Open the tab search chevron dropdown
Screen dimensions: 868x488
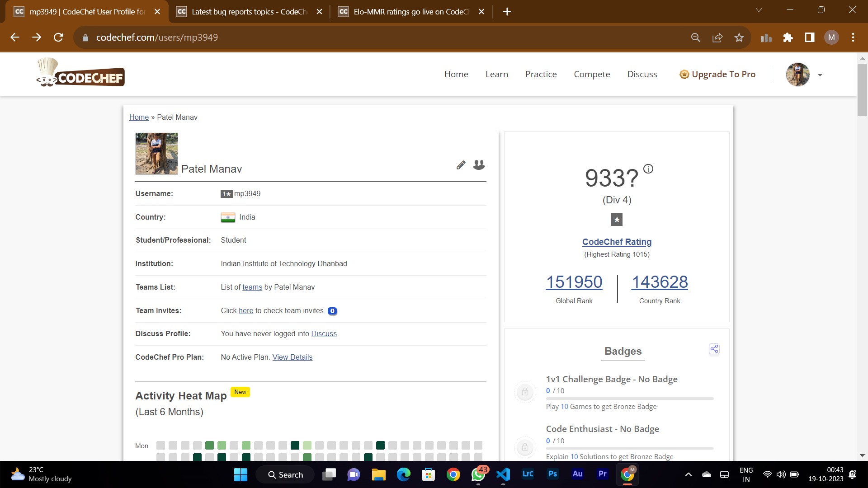click(759, 10)
